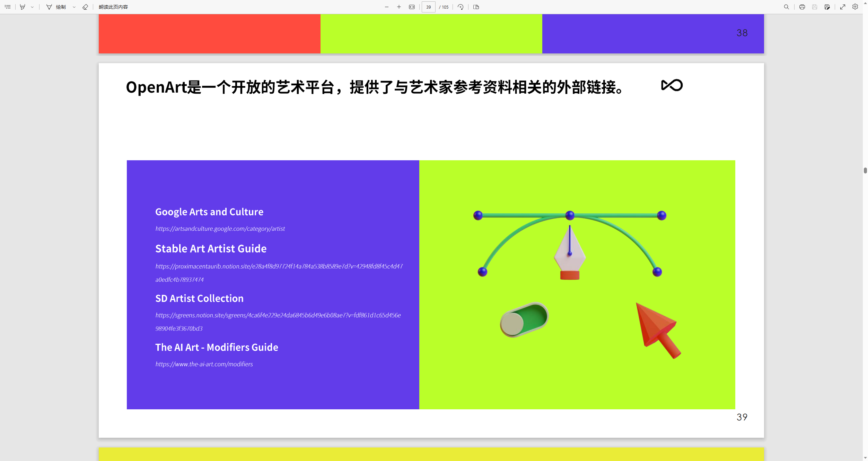This screenshot has height=461, width=868.
Task: Click 朗读此页内容 read aloud button
Action: 113,7
